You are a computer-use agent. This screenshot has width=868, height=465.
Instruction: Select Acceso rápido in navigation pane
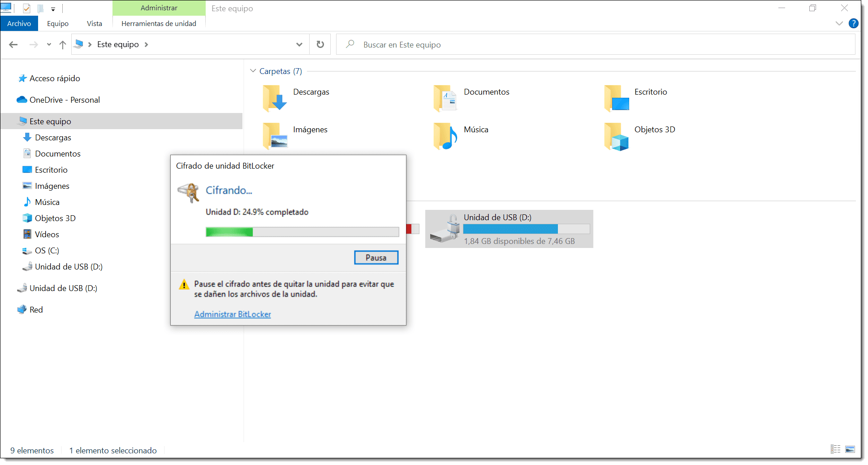[x=55, y=78]
